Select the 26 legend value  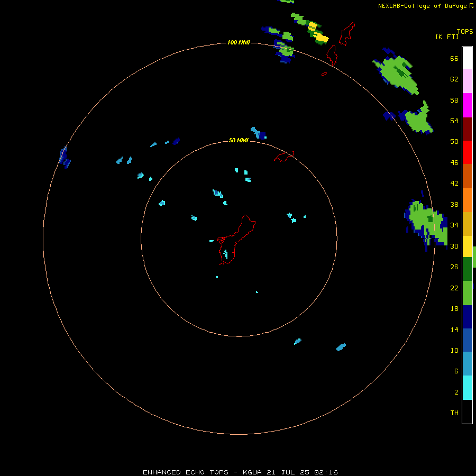coord(454,267)
